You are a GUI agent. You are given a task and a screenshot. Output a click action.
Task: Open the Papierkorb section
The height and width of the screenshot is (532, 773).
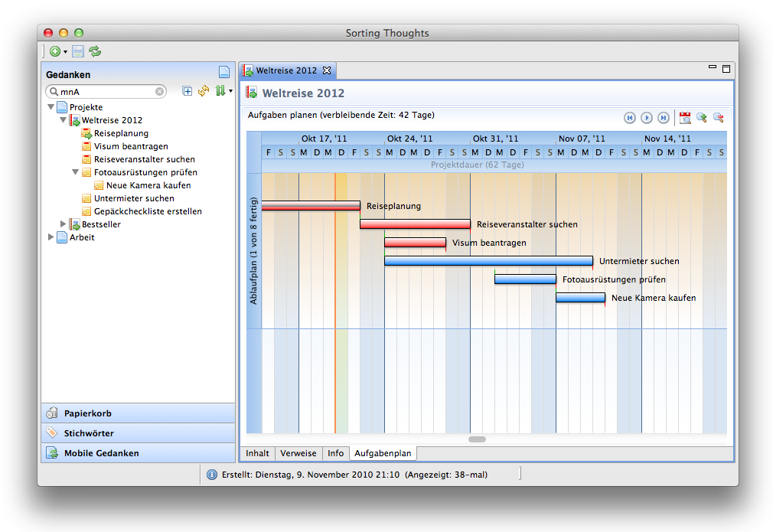[x=88, y=413]
